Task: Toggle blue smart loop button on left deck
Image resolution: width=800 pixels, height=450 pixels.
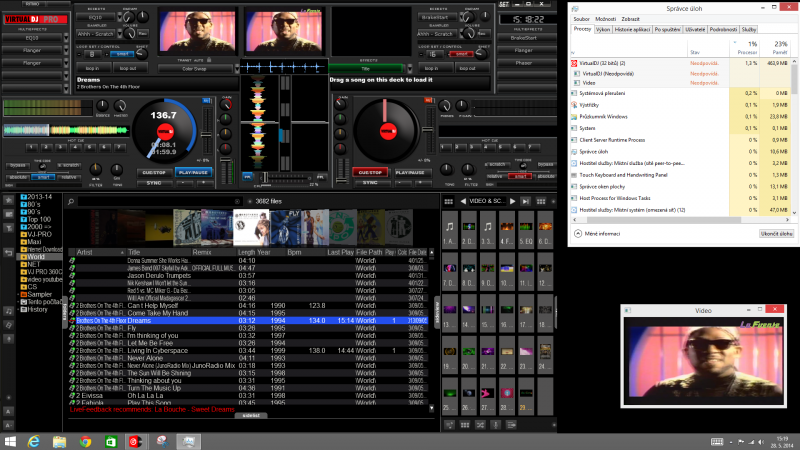Action: coord(122,54)
